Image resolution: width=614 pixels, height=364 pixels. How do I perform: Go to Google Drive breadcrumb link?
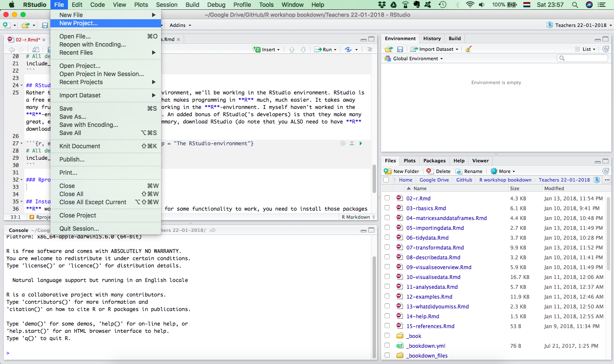tap(434, 180)
